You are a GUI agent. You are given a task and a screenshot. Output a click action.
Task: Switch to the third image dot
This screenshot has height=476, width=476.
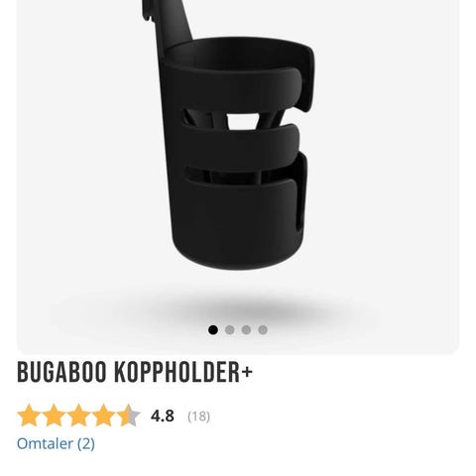[x=246, y=330]
